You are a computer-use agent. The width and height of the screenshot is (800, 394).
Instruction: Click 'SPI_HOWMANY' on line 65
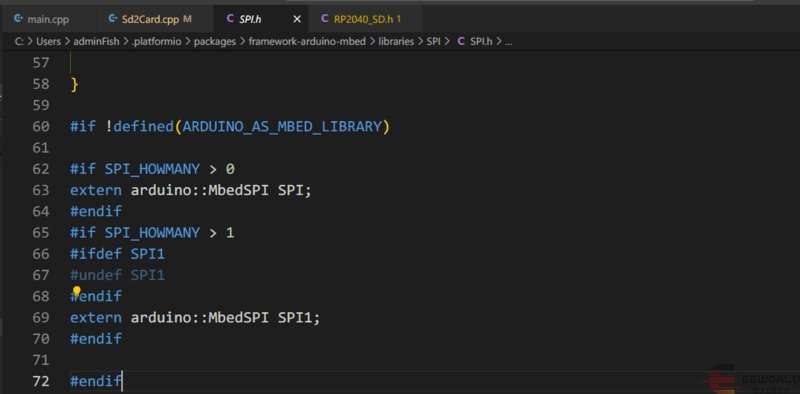152,233
